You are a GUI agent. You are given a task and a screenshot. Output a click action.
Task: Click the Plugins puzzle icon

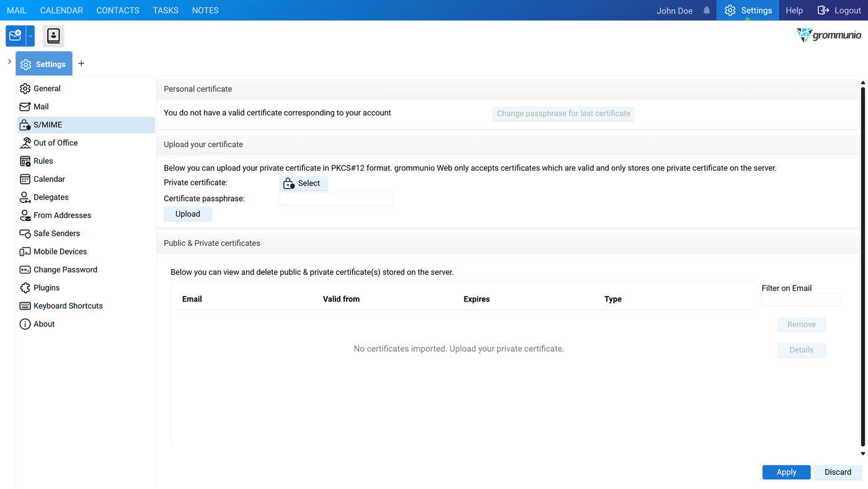25,288
